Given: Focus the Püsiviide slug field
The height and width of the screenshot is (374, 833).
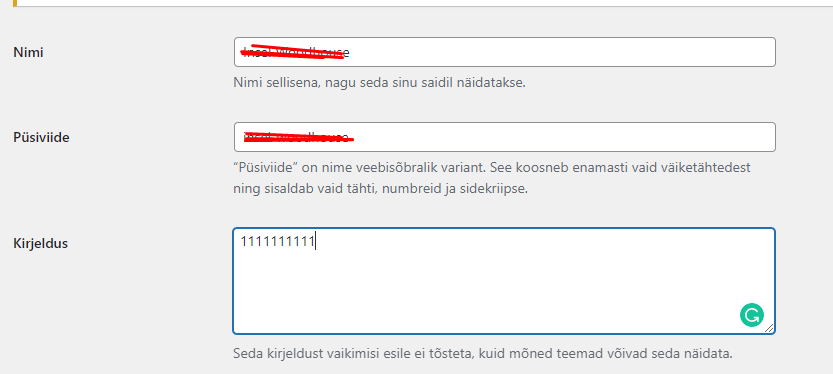Looking at the screenshot, I should pyautogui.click(x=505, y=137).
